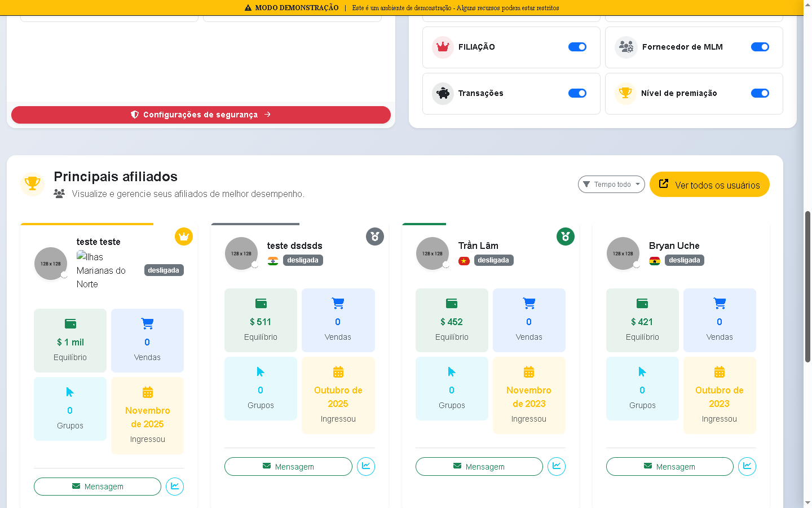The height and width of the screenshot is (508, 812).
Task: Click the $ 452 Equilíbrio tile
Action: [x=452, y=321]
